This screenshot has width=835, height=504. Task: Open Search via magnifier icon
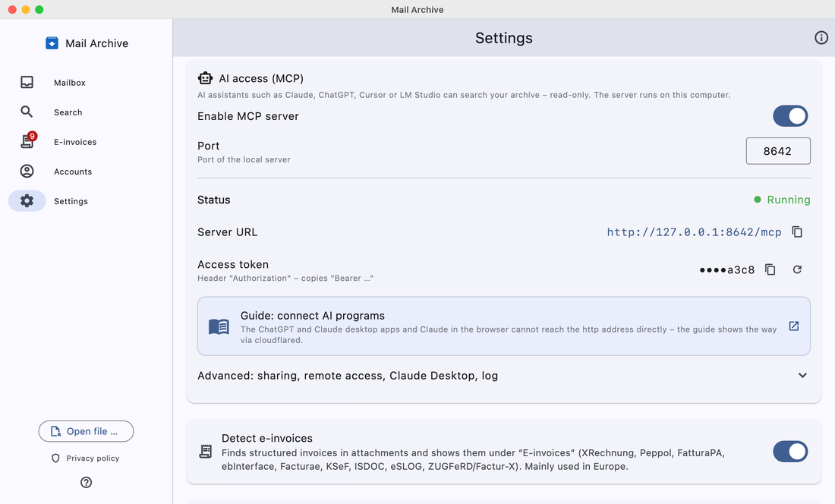27,112
